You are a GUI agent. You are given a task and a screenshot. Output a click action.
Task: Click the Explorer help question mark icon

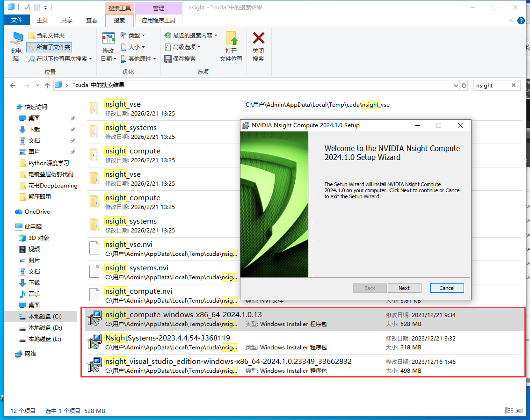click(521, 21)
